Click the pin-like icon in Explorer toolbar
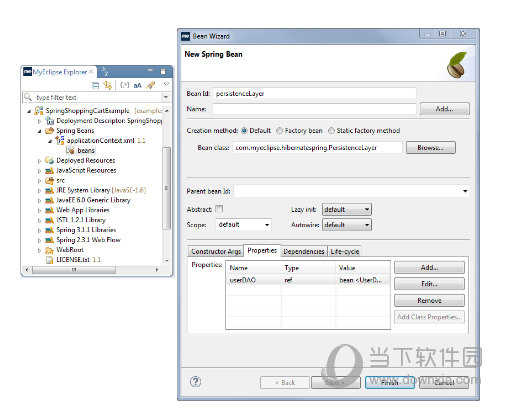The width and height of the screenshot is (506, 409). point(151,85)
